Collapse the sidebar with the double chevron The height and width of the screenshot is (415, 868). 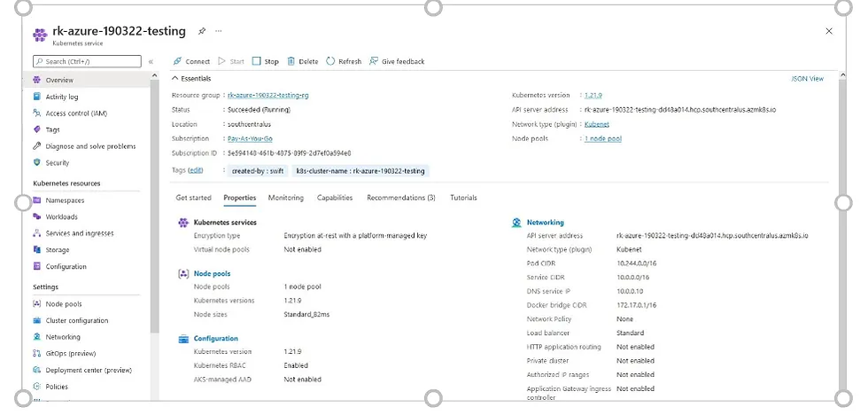(x=151, y=61)
